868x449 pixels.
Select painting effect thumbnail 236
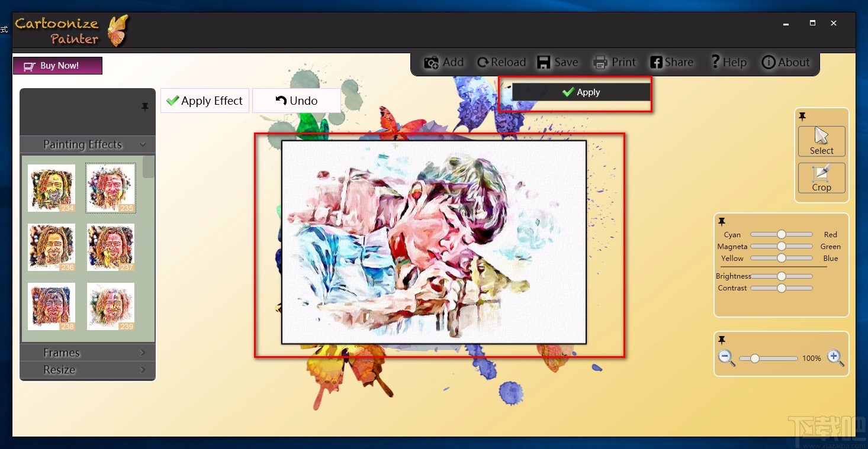(x=52, y=247)
